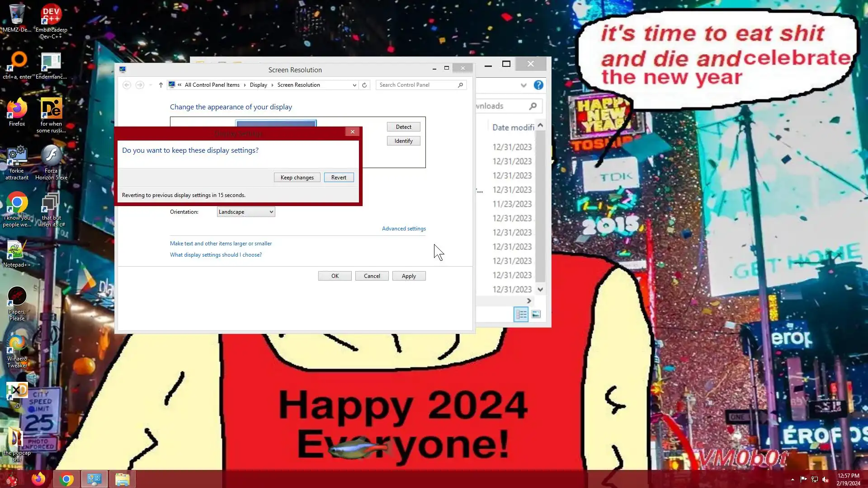Switch to large thumbnails view icon

536,314
